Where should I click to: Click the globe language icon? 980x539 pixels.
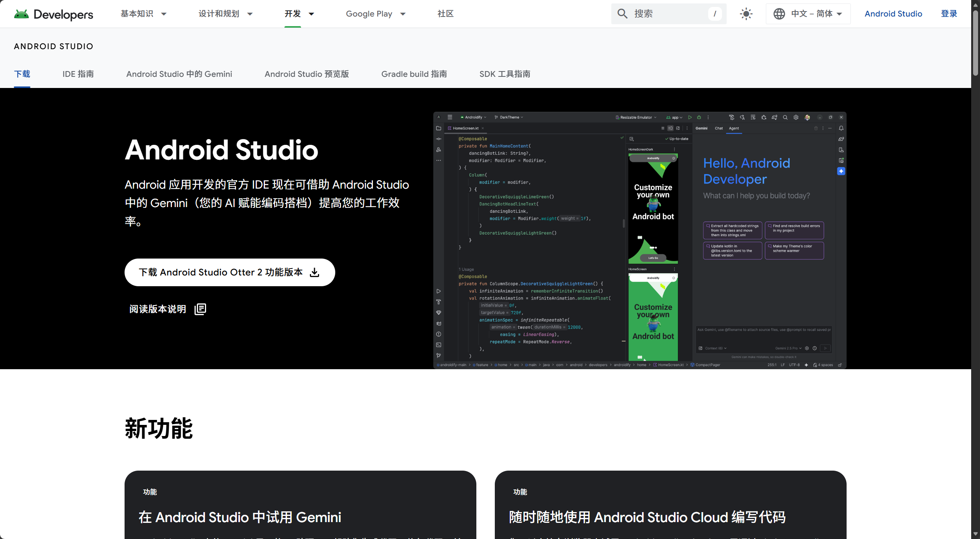point(779,14)
